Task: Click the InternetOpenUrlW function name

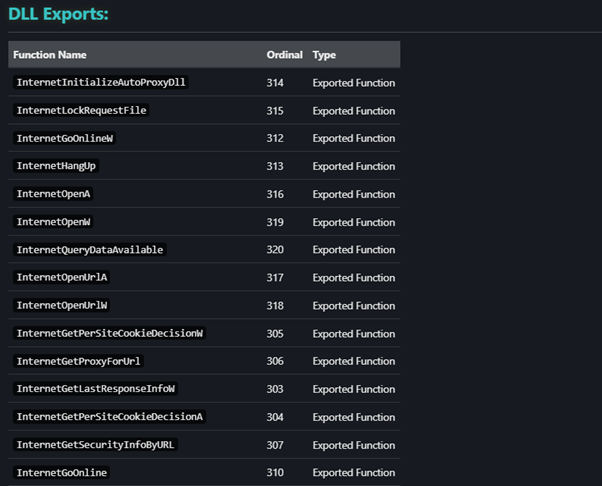Action: coord(62,305)
